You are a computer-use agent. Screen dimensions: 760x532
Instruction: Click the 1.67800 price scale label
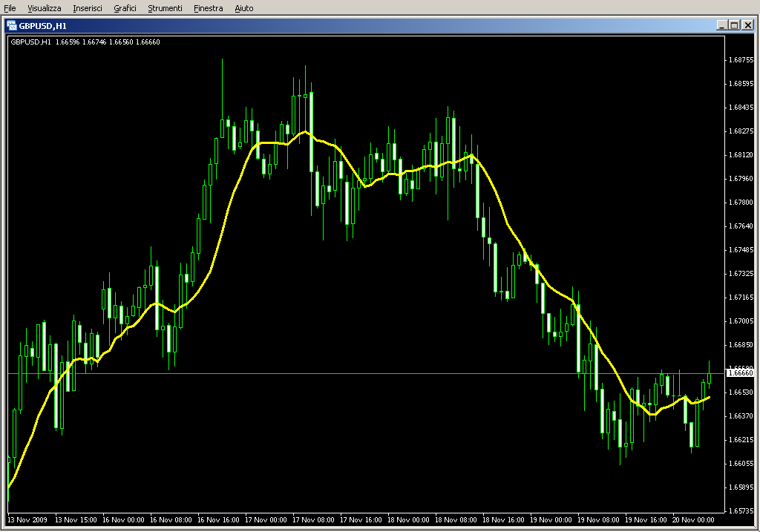(741, 203)
